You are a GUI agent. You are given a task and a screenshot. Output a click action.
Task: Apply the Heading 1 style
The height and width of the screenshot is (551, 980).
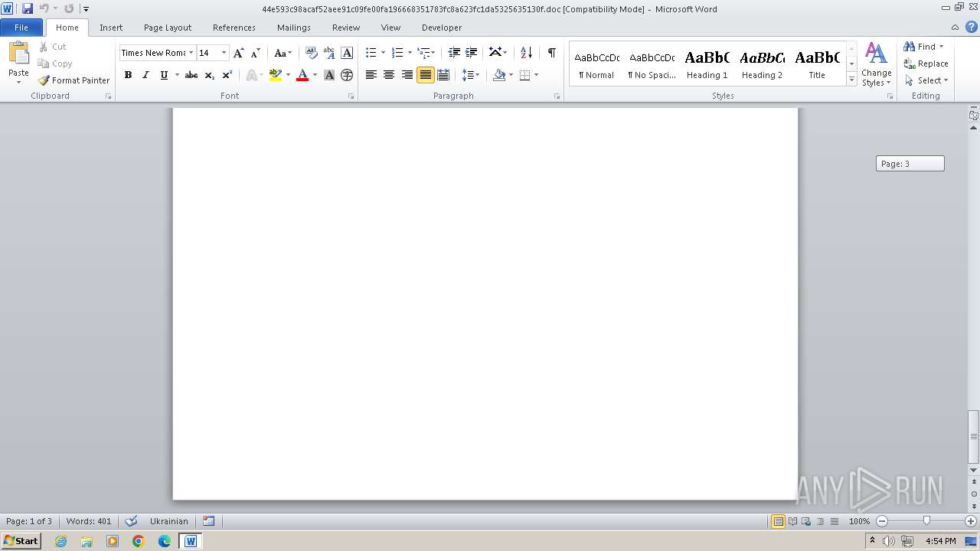click(707, 64)
